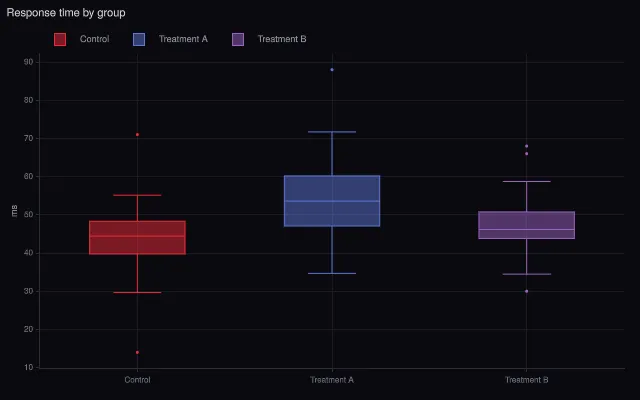Click the Treatment B legend label

point(282,39)
